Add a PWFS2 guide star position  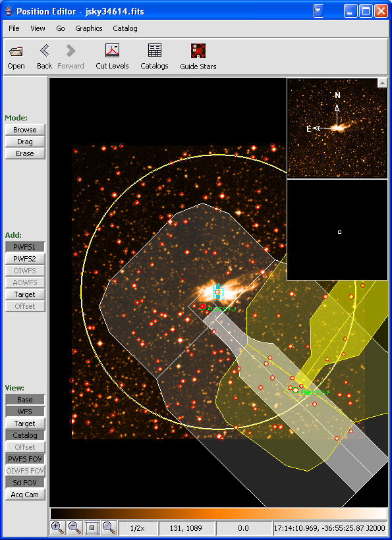[25, 259]
